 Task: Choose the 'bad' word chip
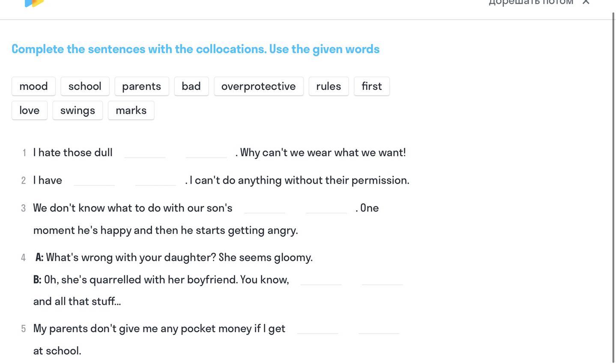[191, 86]
